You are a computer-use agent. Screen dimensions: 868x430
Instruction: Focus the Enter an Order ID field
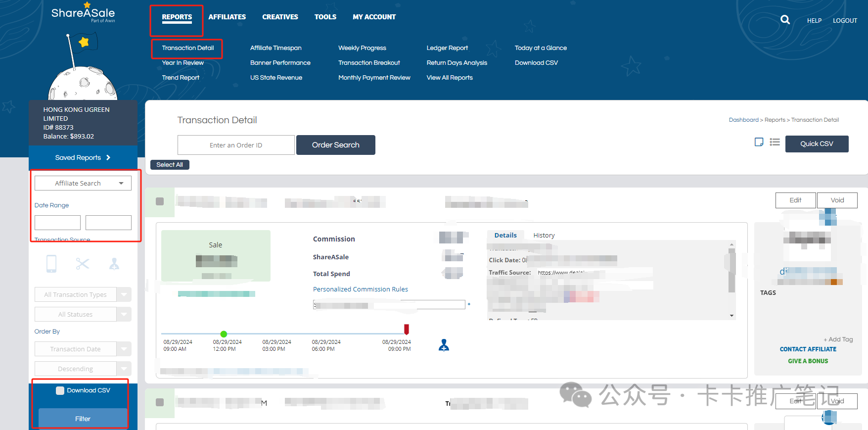(236, 145)
